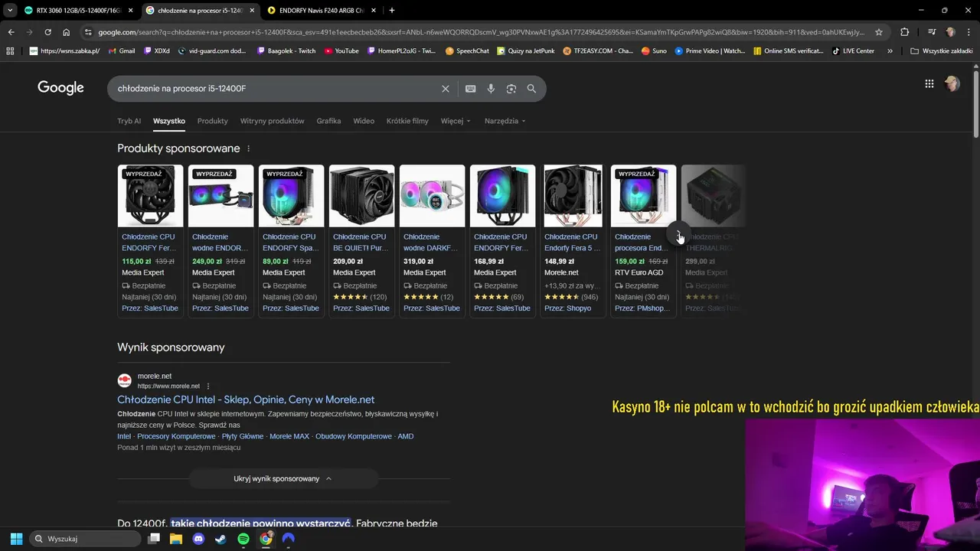Open the Płyty Główne sitelink

[x=243, y=436]
